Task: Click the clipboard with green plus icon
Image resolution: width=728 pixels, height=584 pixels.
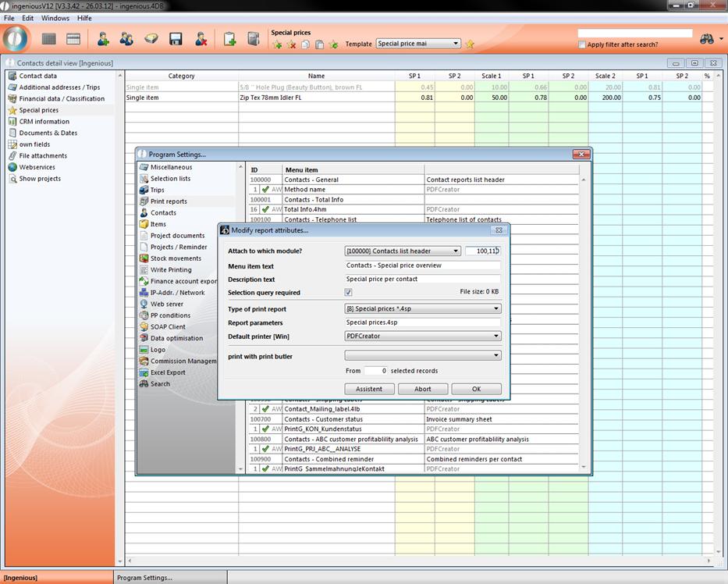Action: pos(229,39)
